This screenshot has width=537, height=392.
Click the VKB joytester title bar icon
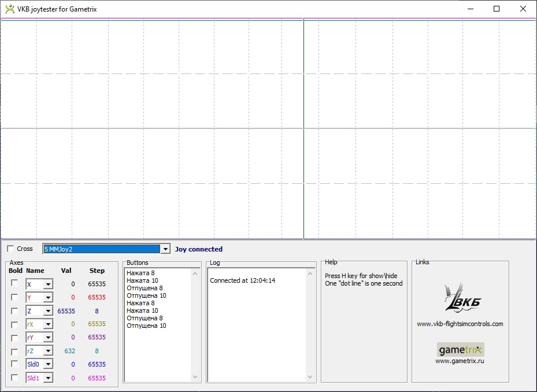9,9
